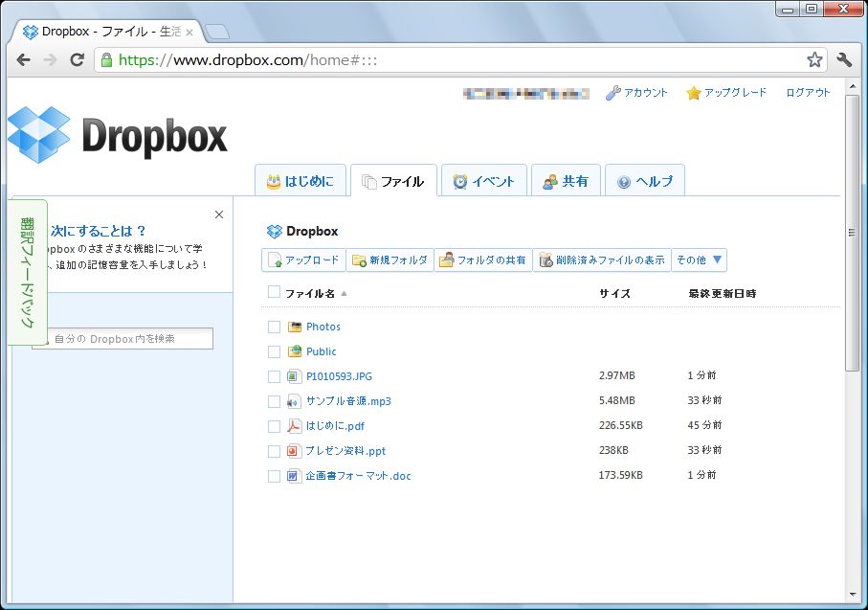Check the はじめに.pdf checkbox

(x=274, y=426)
